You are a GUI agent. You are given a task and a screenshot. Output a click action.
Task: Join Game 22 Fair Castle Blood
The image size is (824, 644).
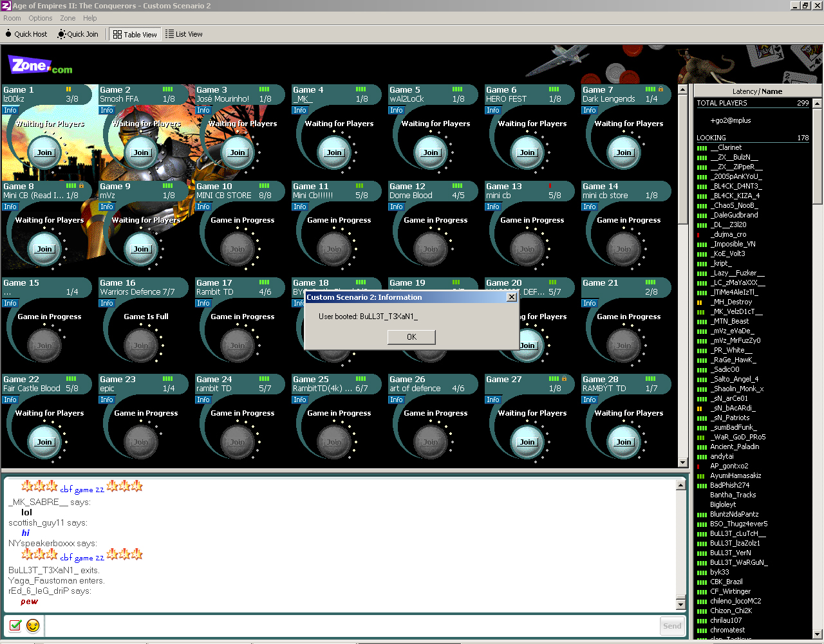point(44,442)
